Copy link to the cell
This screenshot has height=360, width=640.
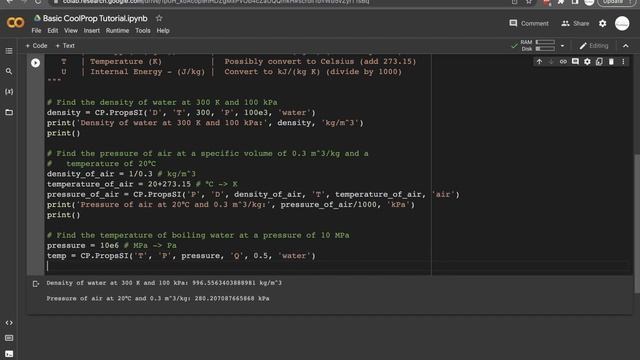click(x=563, y=62)
